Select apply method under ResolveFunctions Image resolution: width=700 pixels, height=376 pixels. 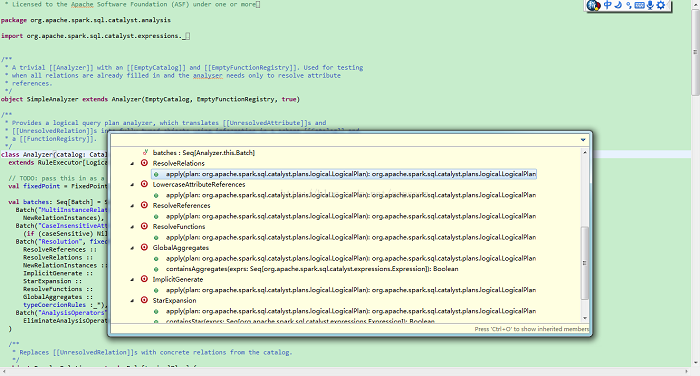(351, 237)
